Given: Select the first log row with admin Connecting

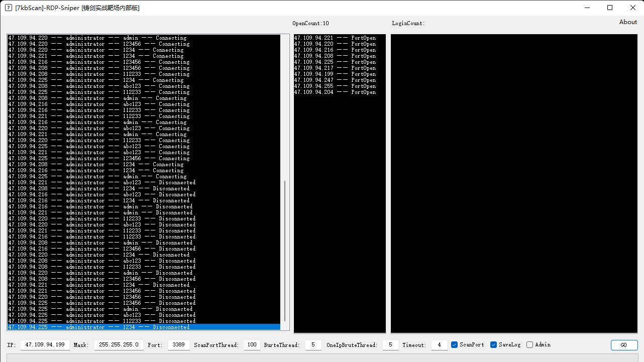Looking at the screenshot, I should click(97, 38).
